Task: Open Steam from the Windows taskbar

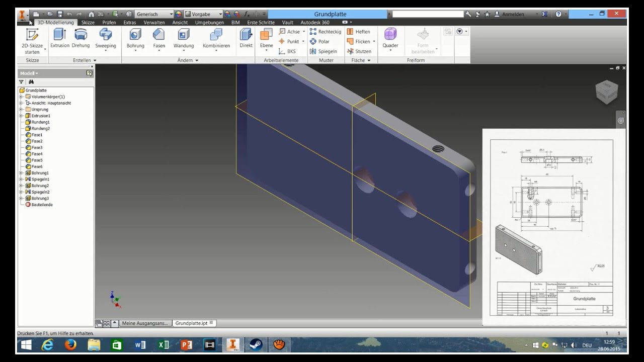Action: point(256,345)
